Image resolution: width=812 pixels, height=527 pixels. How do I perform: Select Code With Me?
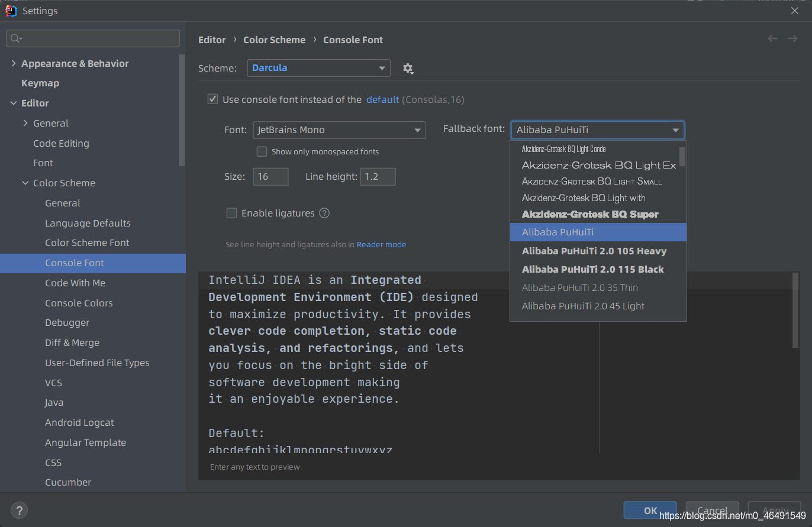click(75, 283)
